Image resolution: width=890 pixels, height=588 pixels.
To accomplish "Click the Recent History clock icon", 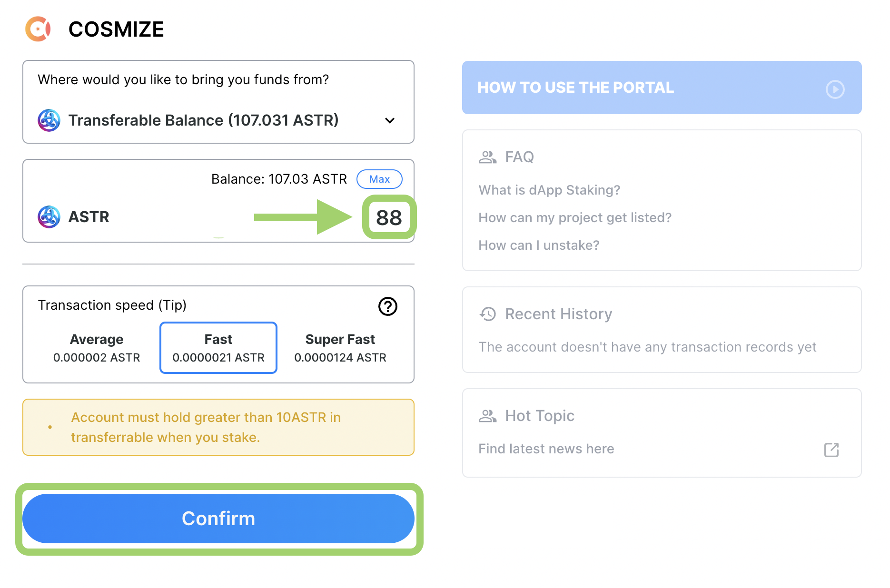I will tap(488, 314).
